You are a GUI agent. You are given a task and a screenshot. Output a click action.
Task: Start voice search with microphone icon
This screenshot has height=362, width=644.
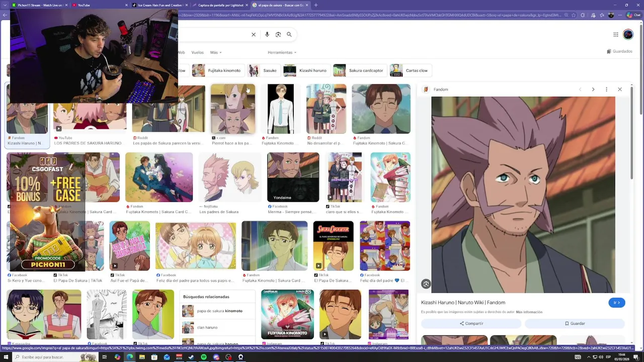(x=267, y=35)
